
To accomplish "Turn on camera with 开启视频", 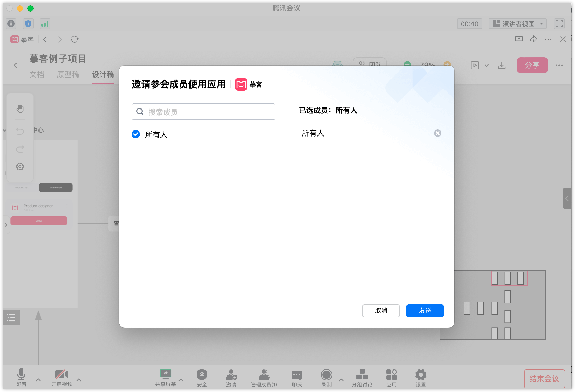I will click(62, 377).
